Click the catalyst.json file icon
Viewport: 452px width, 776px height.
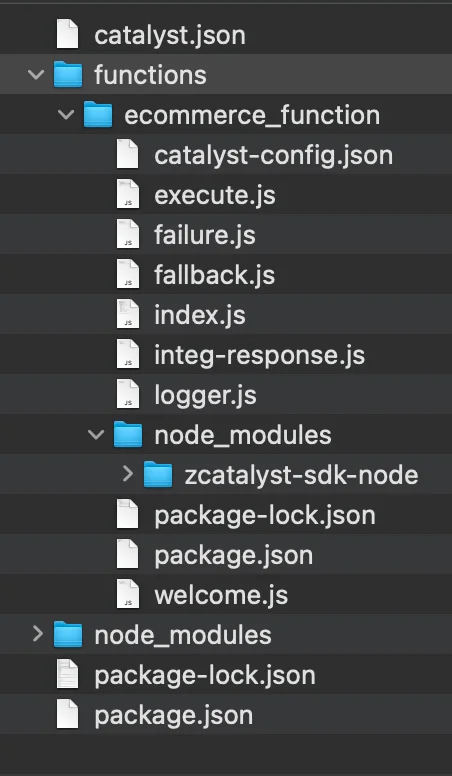67,34
